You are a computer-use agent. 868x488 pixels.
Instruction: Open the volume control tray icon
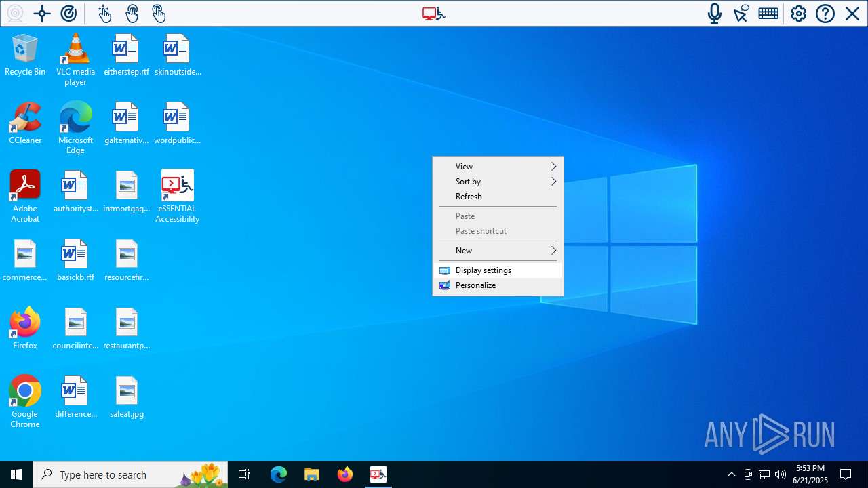tap(781, 474)
